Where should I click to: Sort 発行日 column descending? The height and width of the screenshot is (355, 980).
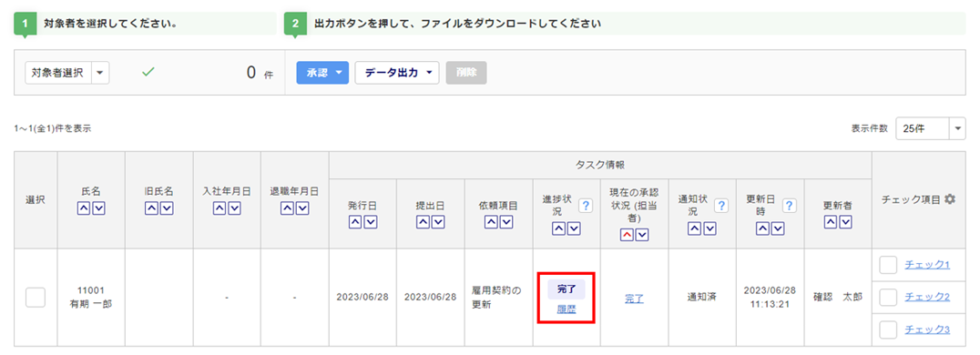[x=370, y=221]
